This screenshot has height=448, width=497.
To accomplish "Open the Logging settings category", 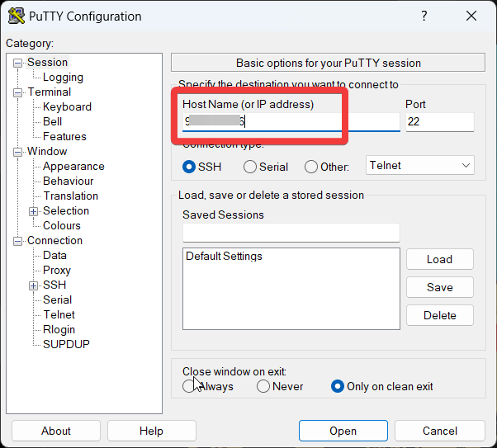I will click(x=63, y=78).
